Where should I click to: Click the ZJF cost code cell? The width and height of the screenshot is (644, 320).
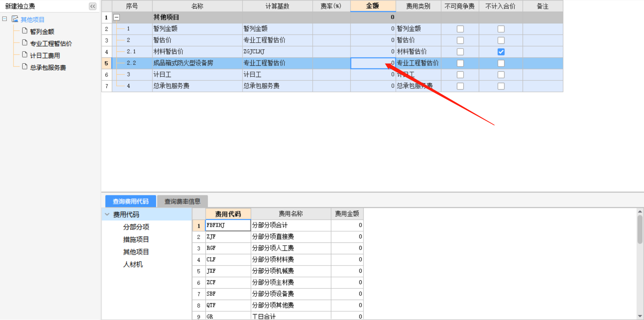coord(228,236)
